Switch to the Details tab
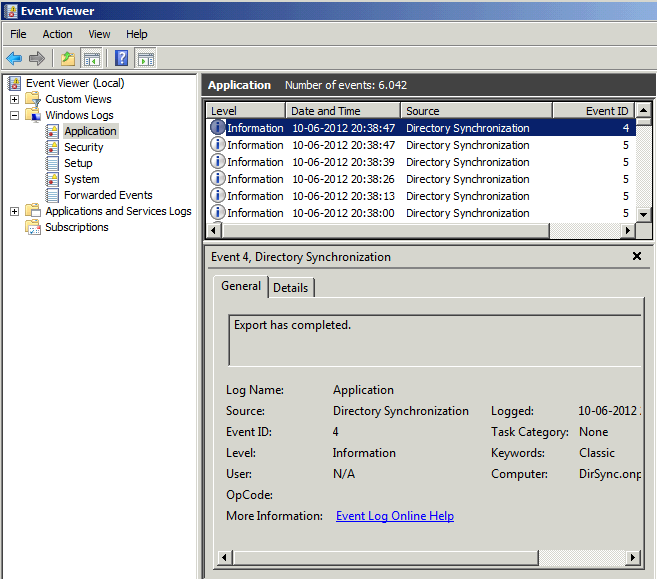 coord(291,288)
